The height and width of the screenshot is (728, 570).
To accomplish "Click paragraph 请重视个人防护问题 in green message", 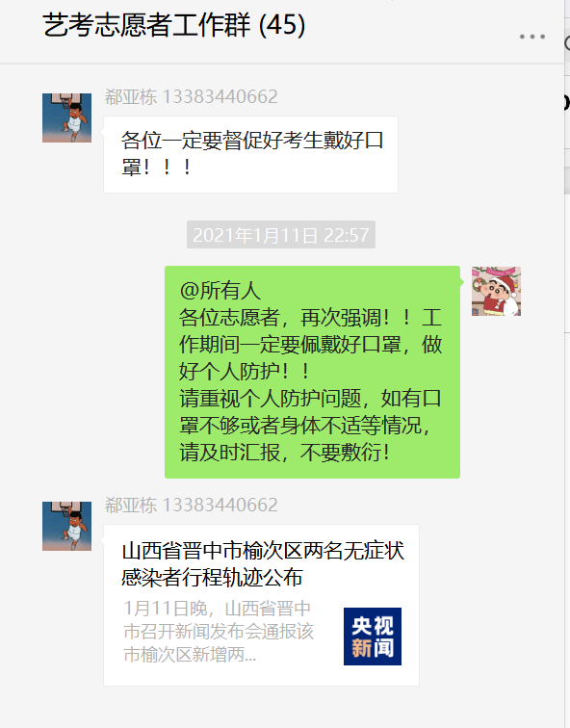I will coord(310,425).
